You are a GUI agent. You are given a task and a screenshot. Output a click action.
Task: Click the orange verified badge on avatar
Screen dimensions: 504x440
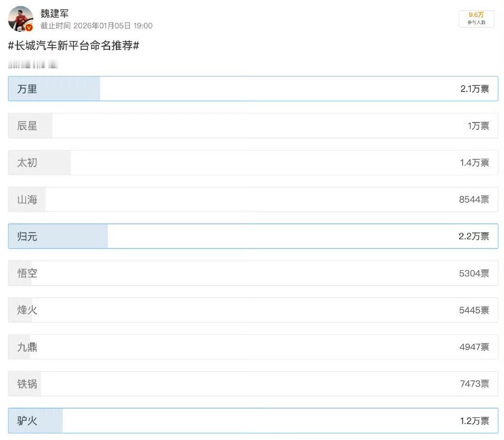tap(29, 27)
